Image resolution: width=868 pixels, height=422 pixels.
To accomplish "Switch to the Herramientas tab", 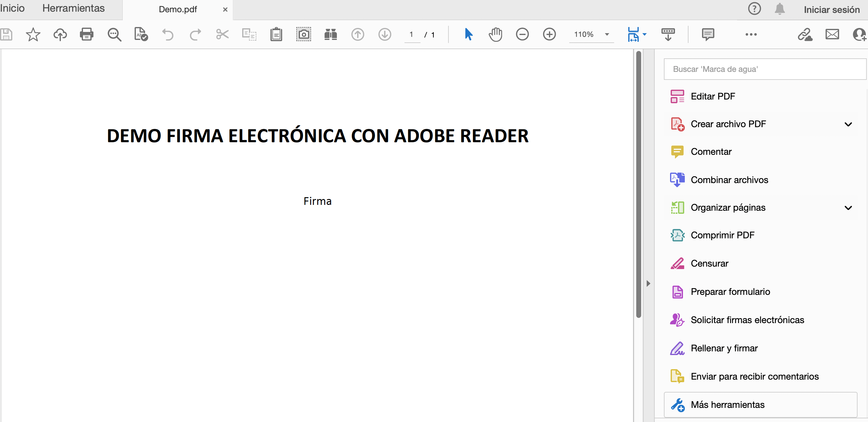I will point(73,8).
